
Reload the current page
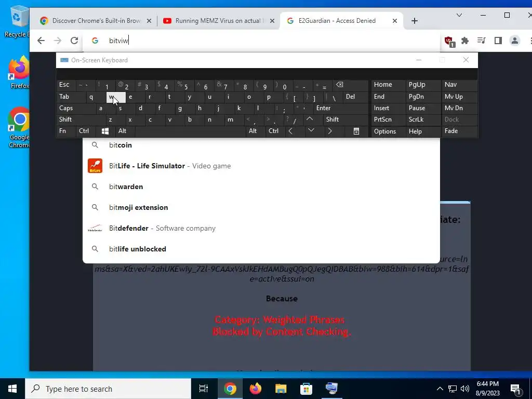click(74, 41)
